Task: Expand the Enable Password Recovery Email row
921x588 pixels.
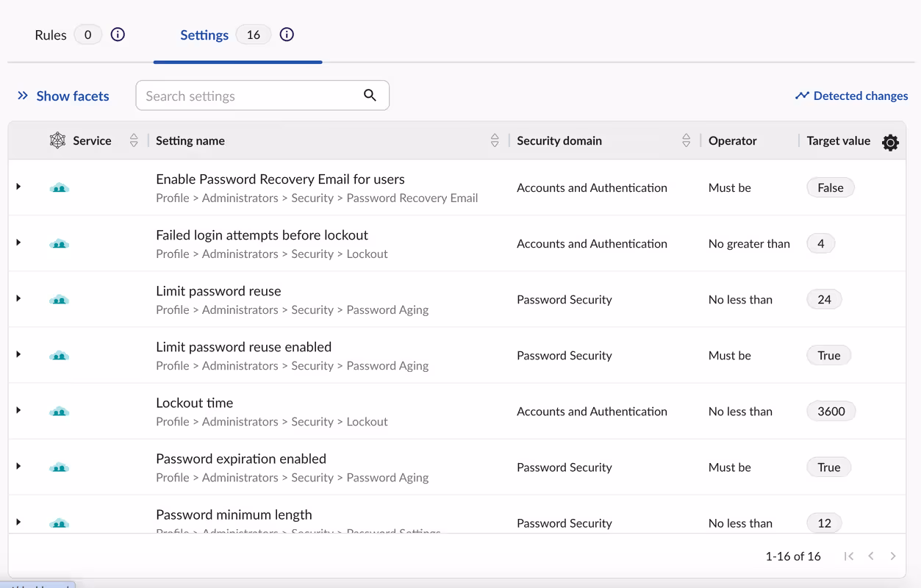Action: tap(18, 187)
